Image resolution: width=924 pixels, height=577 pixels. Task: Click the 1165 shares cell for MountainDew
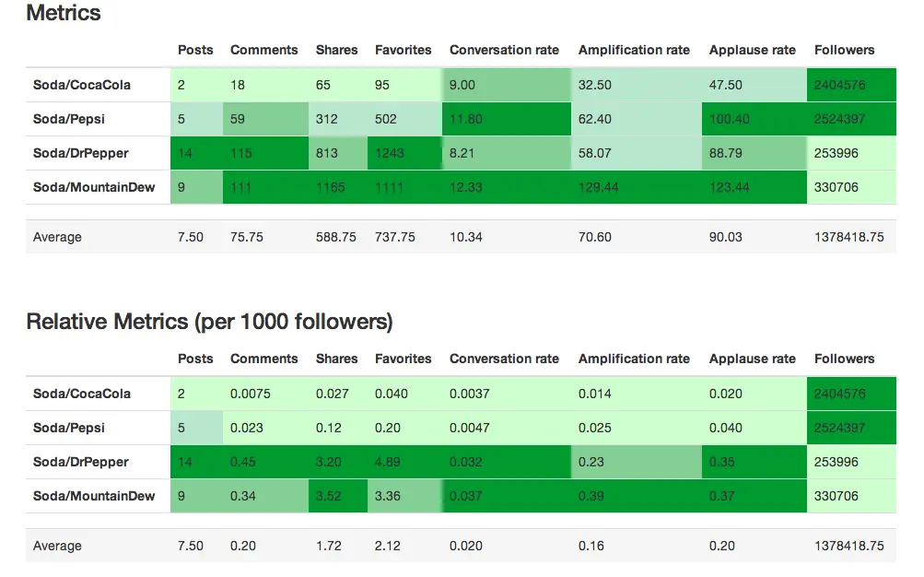(x=330, y=187)
